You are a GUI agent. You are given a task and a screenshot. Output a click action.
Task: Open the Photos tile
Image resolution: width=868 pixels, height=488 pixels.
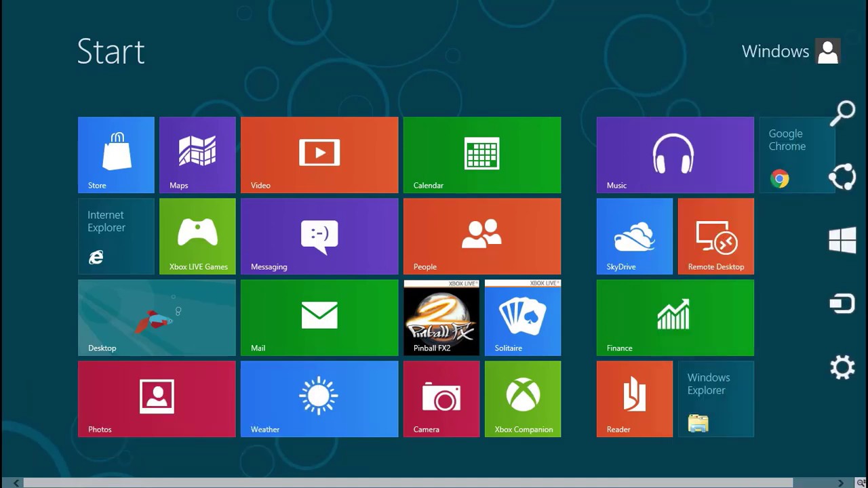157,399
